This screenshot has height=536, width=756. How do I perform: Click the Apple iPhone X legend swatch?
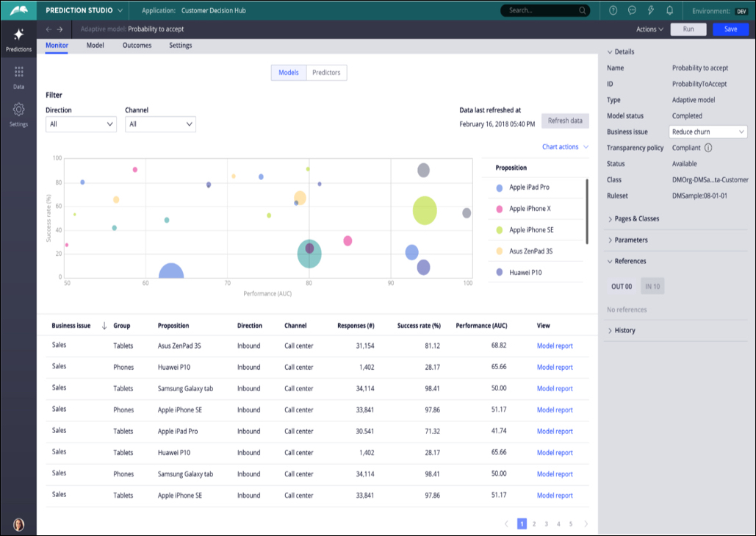[500, 209]
